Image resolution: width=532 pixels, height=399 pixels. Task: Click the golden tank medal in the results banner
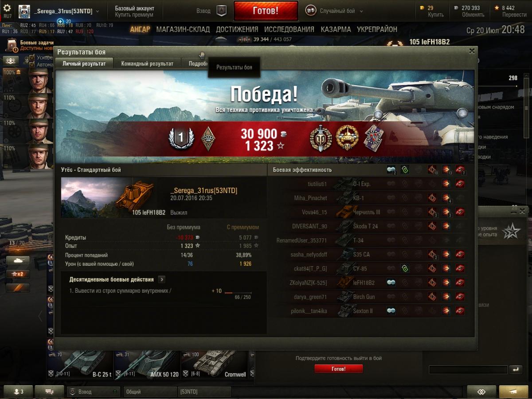coord(347,138)
